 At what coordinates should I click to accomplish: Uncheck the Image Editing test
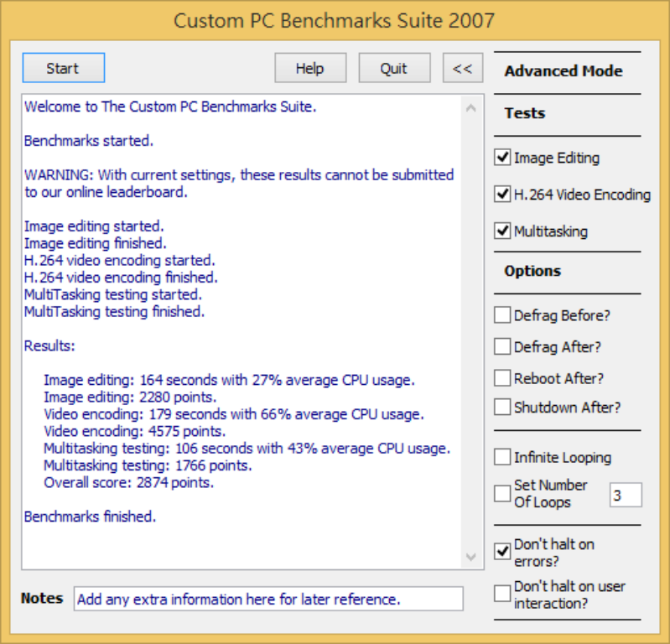pos(503,158)
